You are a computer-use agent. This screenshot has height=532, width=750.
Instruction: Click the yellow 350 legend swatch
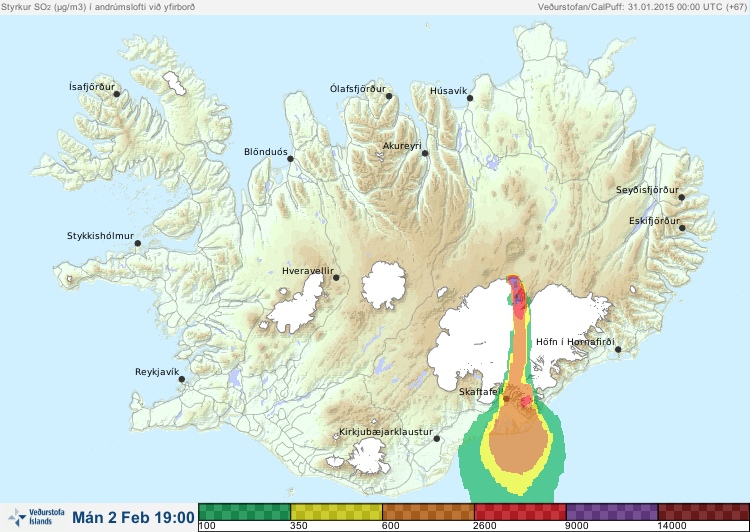[336, 512]
